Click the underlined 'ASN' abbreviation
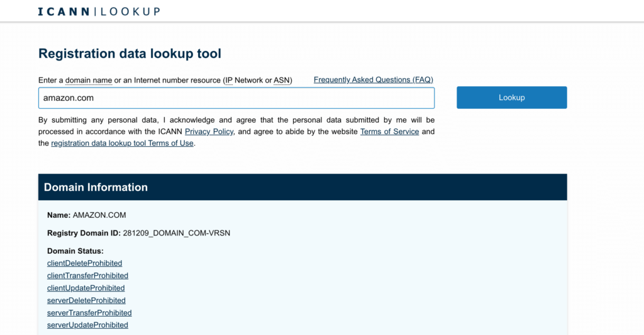 point(282,80)
